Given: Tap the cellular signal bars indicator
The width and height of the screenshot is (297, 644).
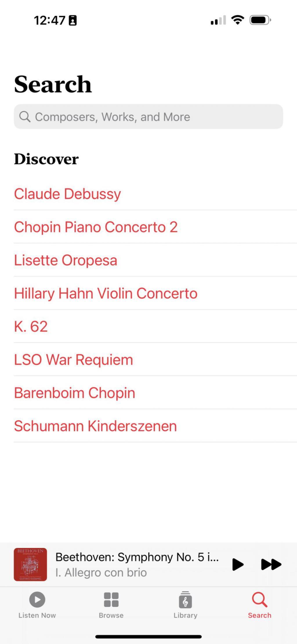Looking at the screenshot, I should tap(218, 20).
